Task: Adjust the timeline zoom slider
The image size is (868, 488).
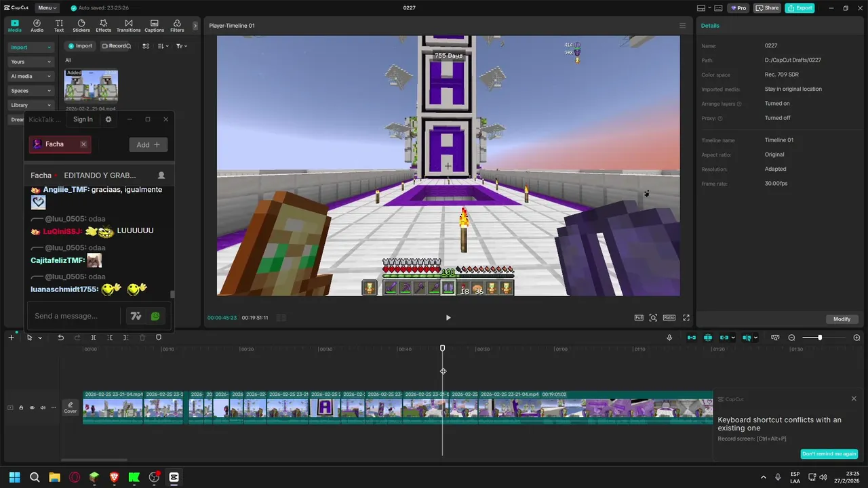Action: tap(820, 338)
